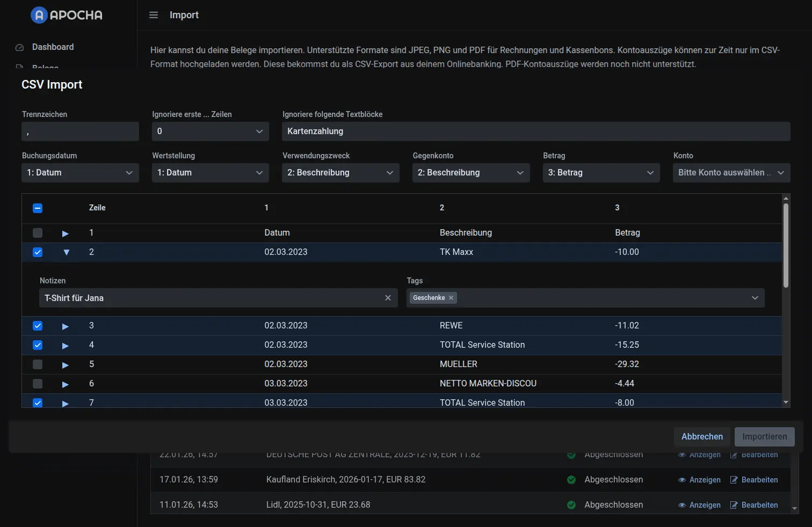The height and width of the screenshot is (527, 812).
Task: Uncheck the row 2 TK Maxx checkbox
Action: [38, 252]
